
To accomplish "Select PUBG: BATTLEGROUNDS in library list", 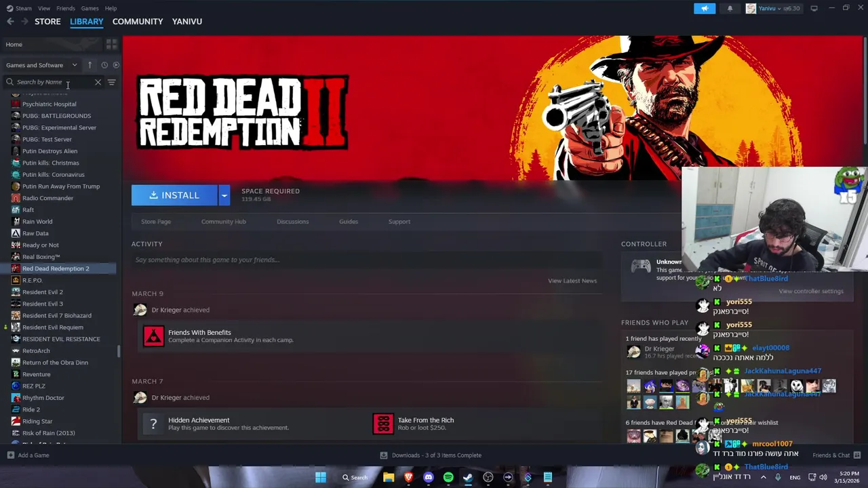I will tap(58, 116).
